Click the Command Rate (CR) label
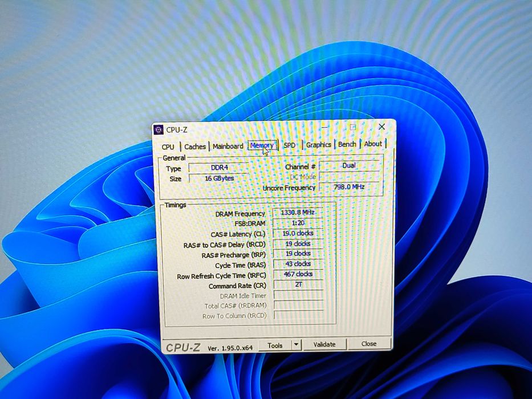The width and height of the screenshot is (532, 399). coord(238,286)
